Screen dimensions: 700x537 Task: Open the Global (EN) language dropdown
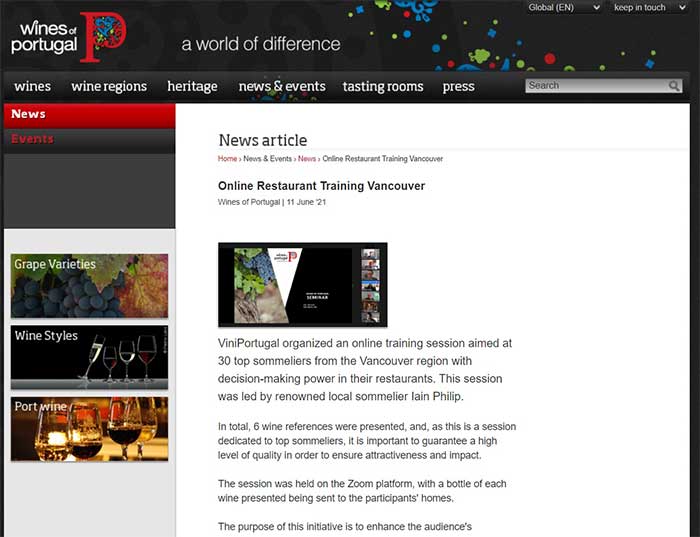pos(564,8)
